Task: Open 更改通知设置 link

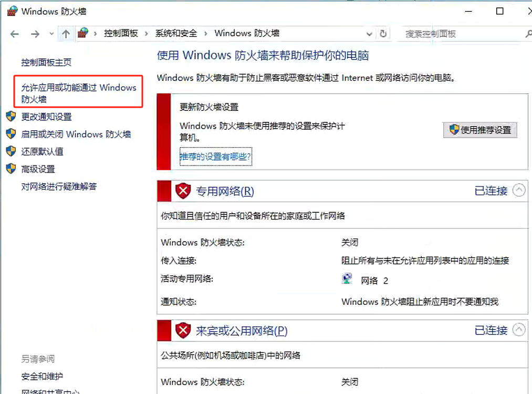Action: 46,117
